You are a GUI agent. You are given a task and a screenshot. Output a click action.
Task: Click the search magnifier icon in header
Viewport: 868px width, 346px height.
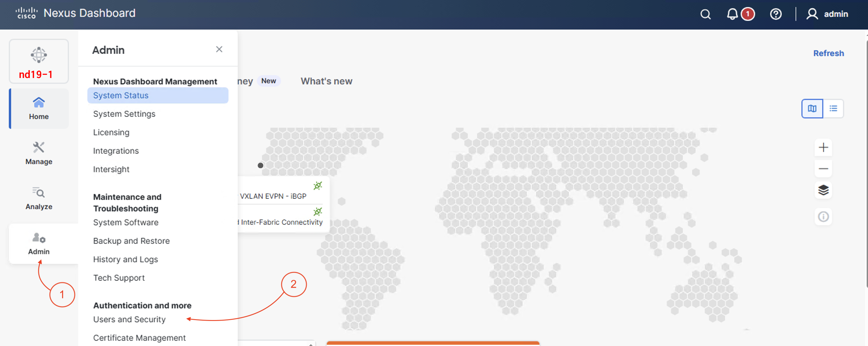coord(705,14)
